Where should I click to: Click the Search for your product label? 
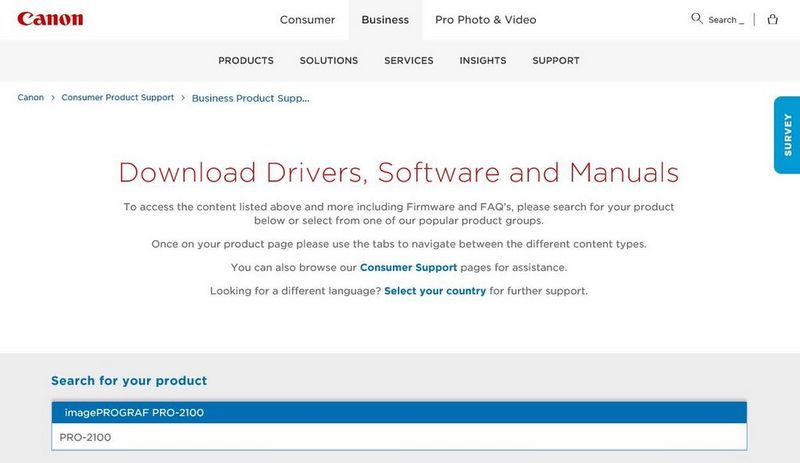129,381
